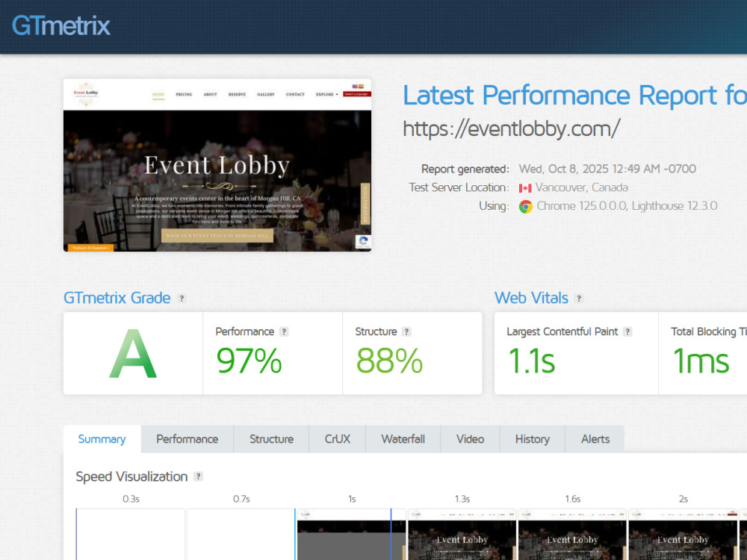Viewport: 747px width, 560px height.
Task: Select the Summary tab
Action: (x=102, y=439)
